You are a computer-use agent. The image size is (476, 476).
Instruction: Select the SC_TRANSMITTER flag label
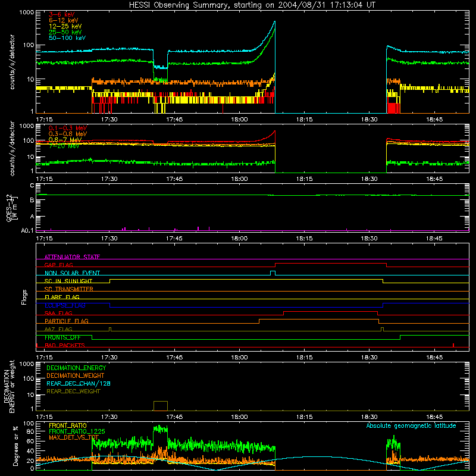68,289
